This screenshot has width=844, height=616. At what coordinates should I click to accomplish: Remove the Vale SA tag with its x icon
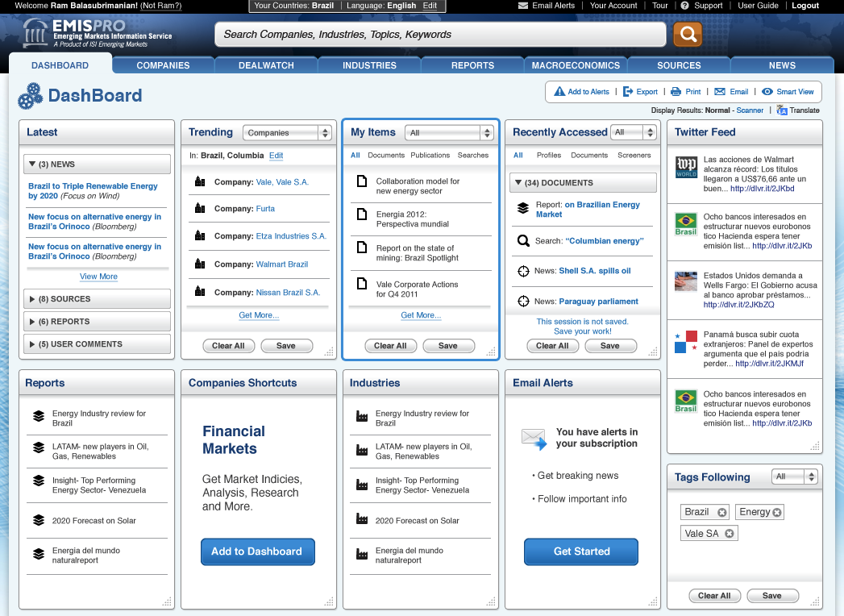click(x=730, y=534)
